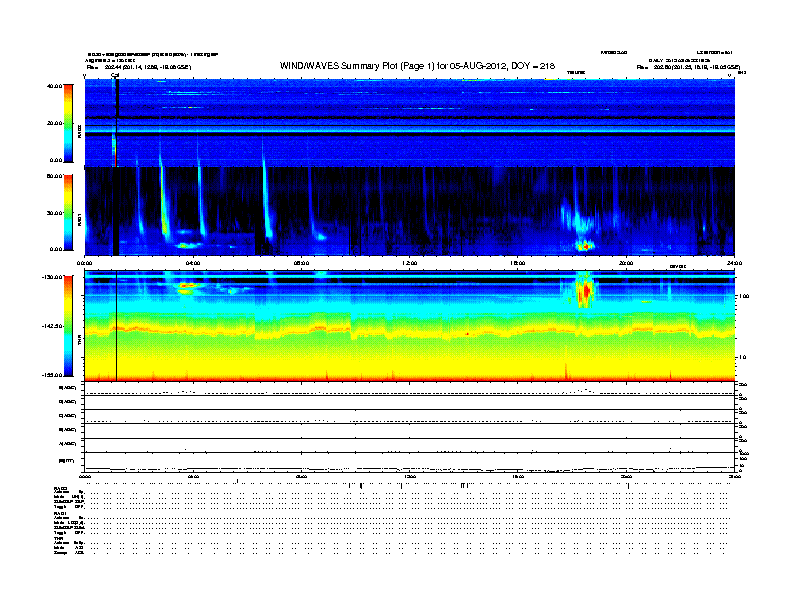Click the red burst in TNR near 18:30

point(585,292)
